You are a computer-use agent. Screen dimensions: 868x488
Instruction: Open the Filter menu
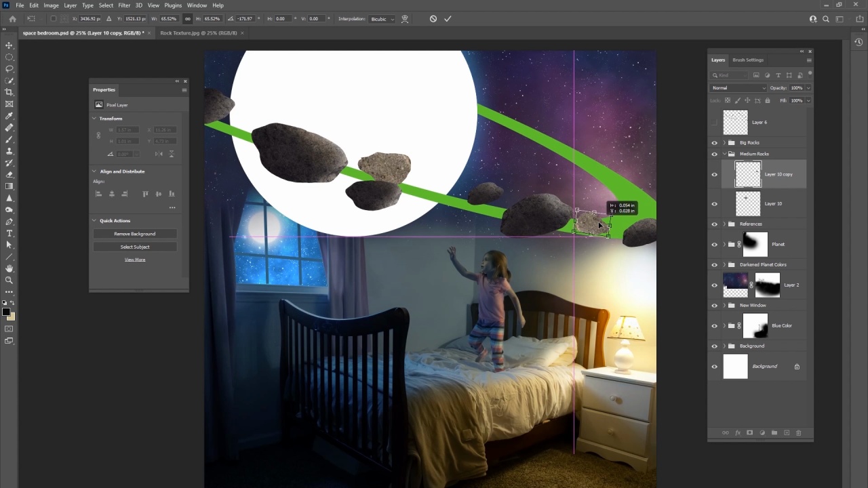[x=124, y=5]
